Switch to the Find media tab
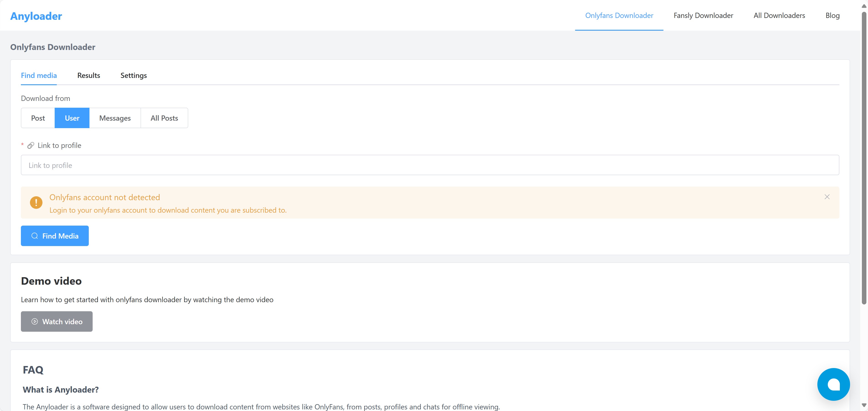 (39, 75)
